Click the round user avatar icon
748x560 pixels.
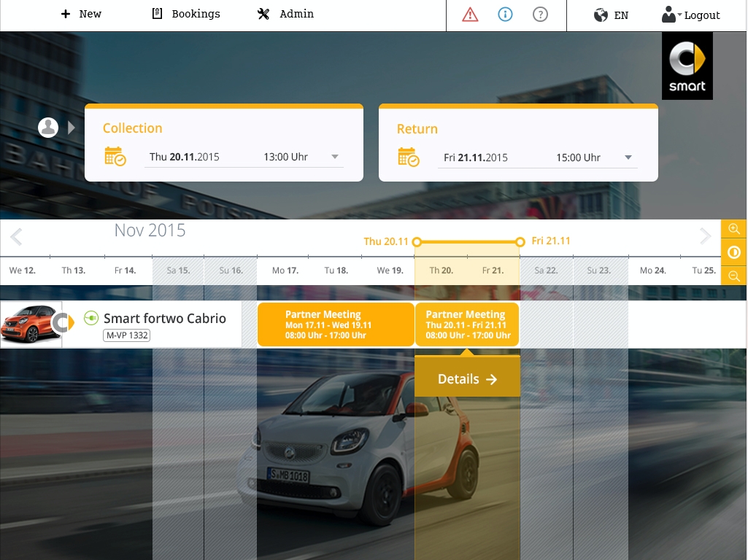point(48,128)
